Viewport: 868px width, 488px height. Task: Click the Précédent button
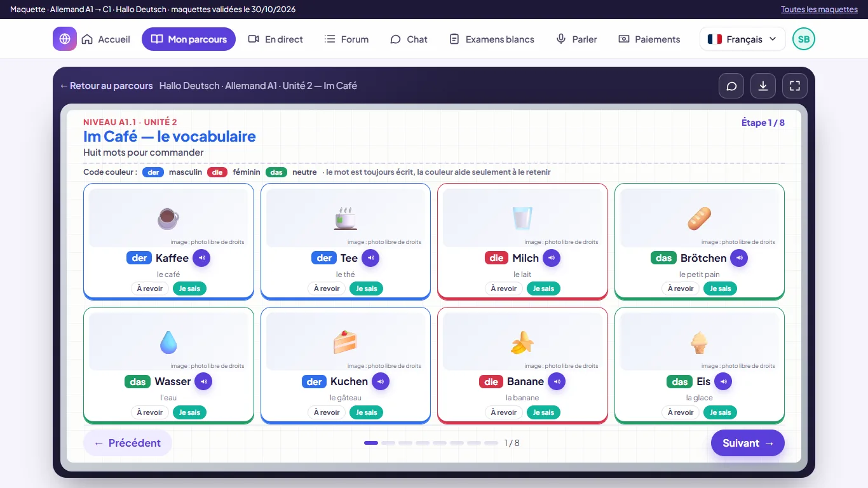[128, 443]
